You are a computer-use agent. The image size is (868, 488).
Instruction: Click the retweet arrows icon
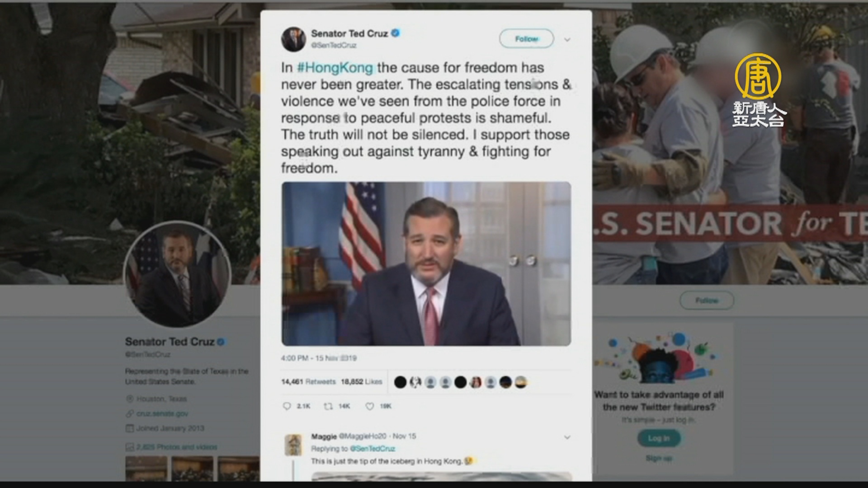pyautogui.click(x=328, y=406)
